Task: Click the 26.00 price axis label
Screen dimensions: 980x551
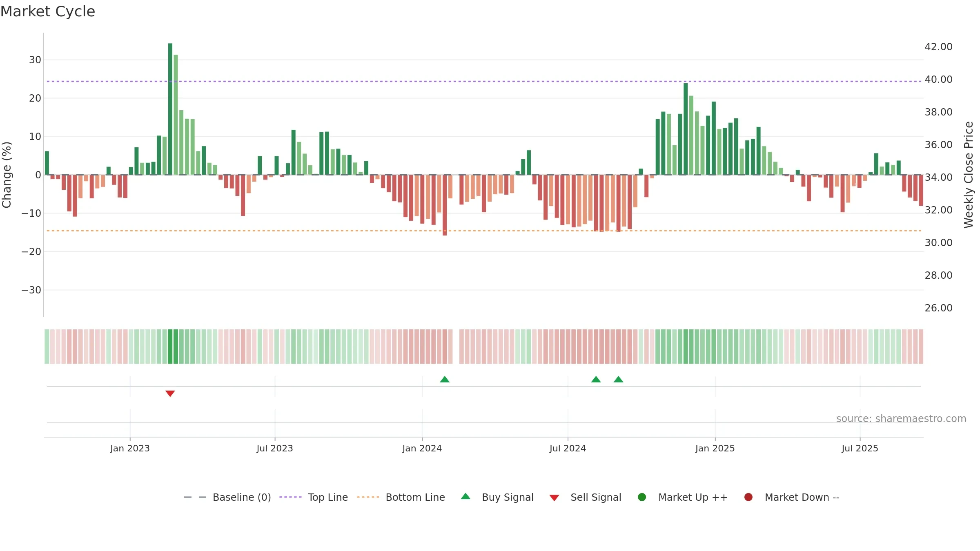Action: 938,308
